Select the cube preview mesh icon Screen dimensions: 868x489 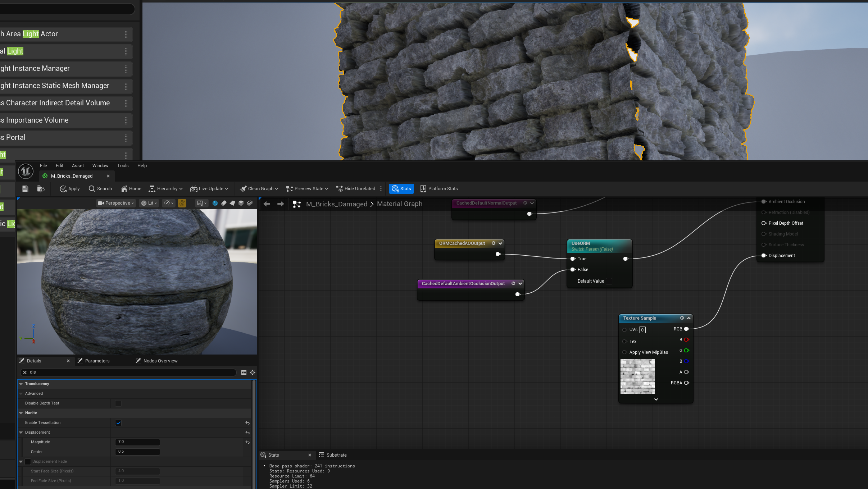point(241,203)
